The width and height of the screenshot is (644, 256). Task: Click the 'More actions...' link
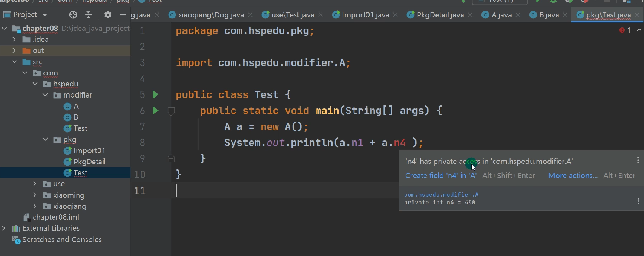tap(573, 175)
